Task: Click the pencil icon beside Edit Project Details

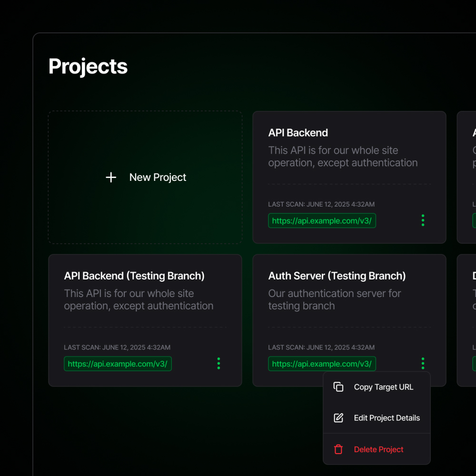Action: point(338,418)
